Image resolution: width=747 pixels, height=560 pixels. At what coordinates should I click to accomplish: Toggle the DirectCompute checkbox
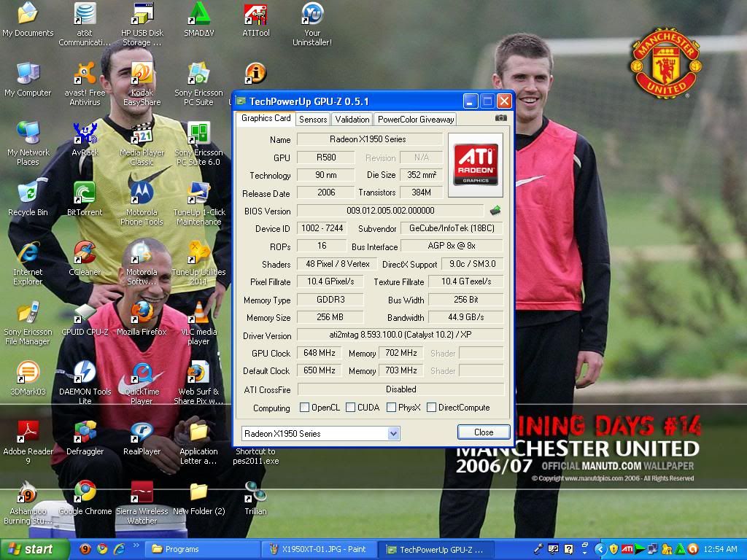[x=431, y=407]
